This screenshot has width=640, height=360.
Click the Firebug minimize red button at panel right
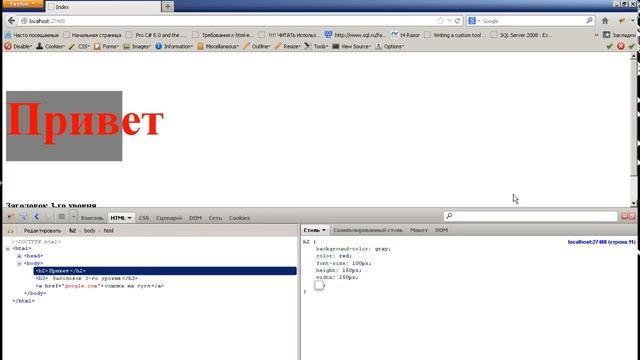tap(624, 216)
